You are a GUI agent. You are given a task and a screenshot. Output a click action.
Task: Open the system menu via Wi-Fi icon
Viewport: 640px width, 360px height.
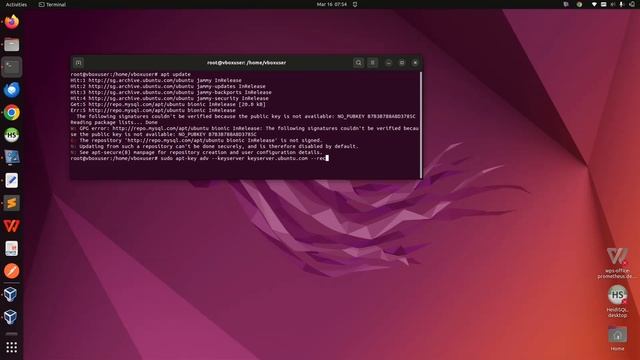594,4
